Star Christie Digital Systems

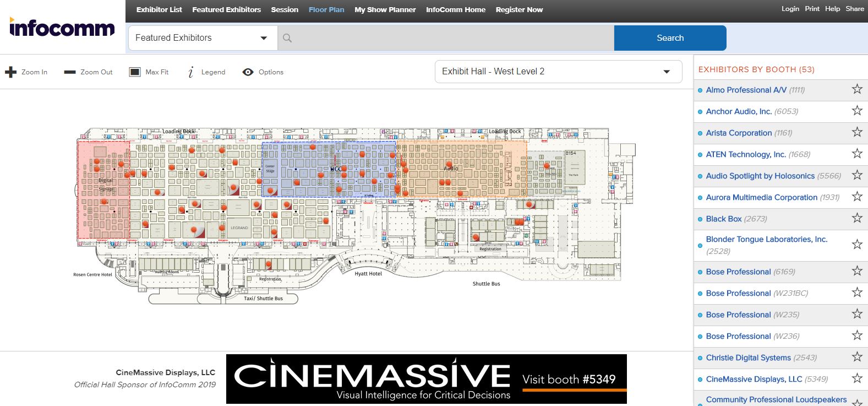(857, 357)
